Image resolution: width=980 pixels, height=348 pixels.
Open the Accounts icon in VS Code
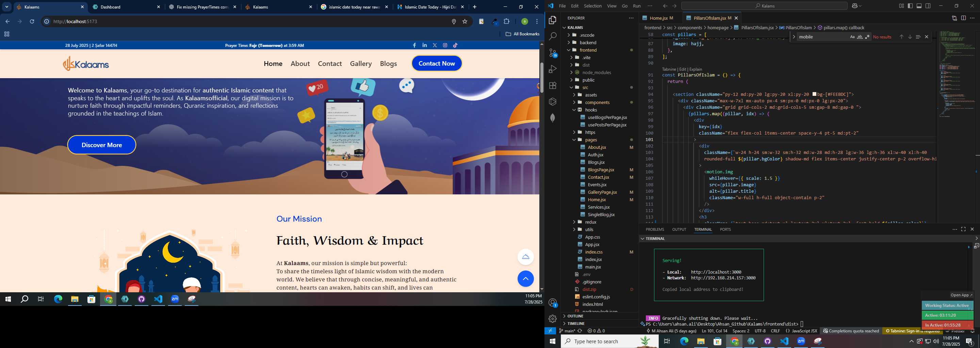[552, 303]
